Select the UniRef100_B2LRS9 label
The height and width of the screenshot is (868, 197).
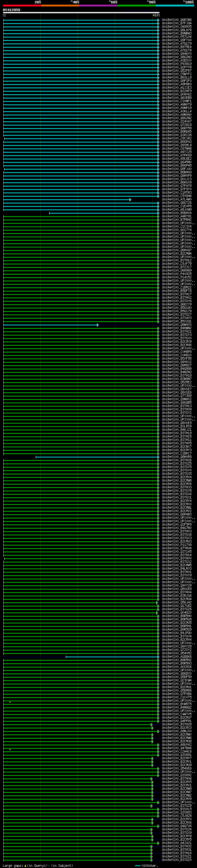(177, 426)
